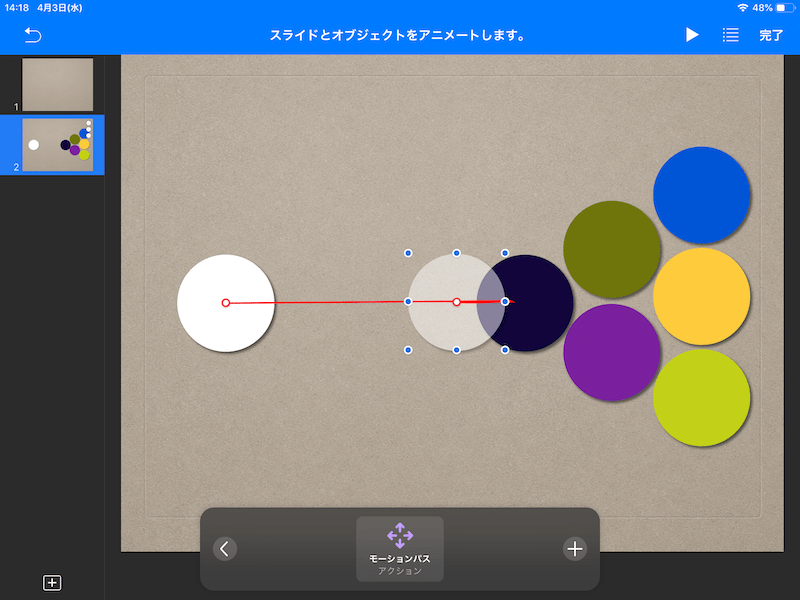Select the モーションパス action tile

tap(400, 549)
